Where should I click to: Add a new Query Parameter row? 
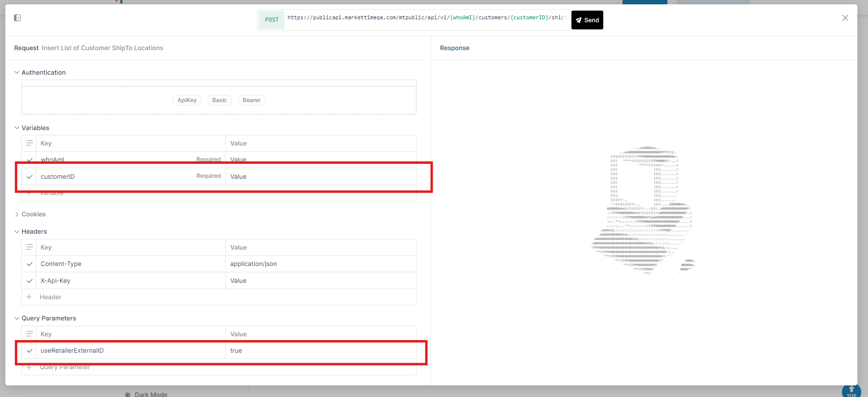[58, 367]
